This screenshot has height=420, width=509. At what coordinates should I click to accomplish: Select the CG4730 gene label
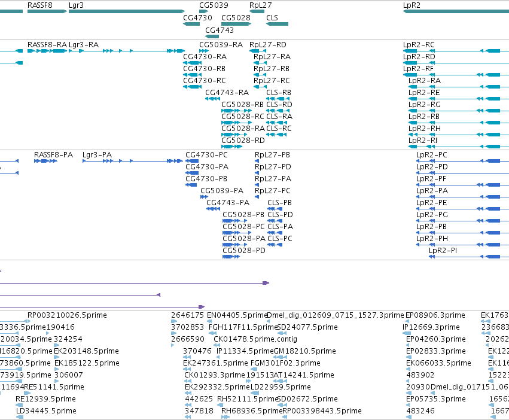tap(197, 17)
